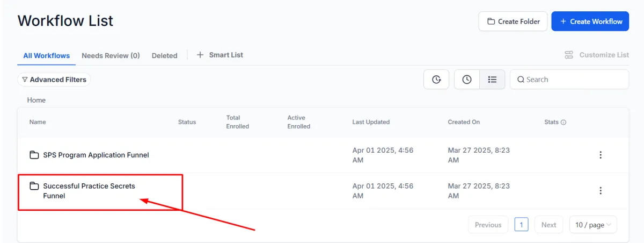644x243 pixels.
Task: Switch to Needs Review (0) tab
Action: pos(111,55)
